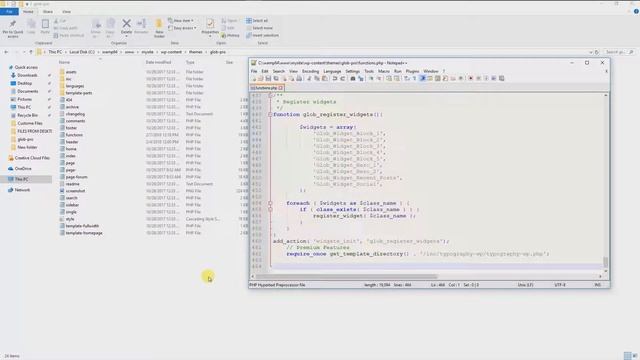Click the Notepad++ horizontal scrollbar thumb

[x=347, y=276]
